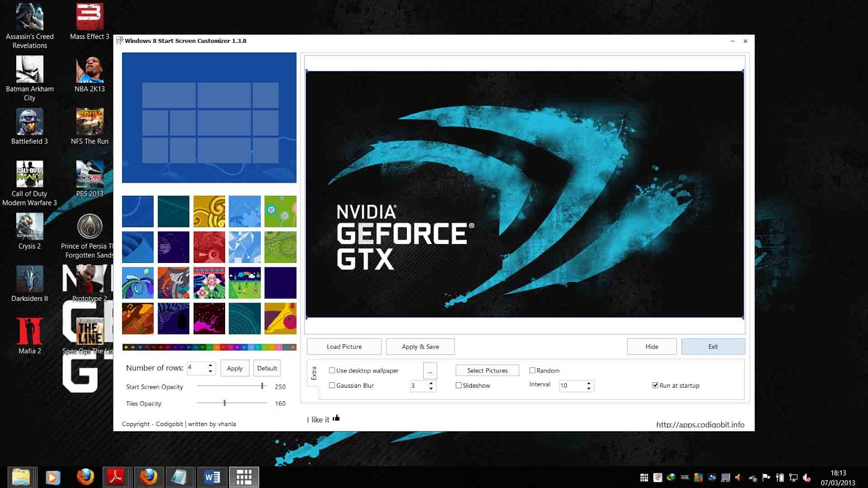Click the thumbs-up 'I like it' icon
Viewport: 868px width, 488px height.
click(336, 418)
